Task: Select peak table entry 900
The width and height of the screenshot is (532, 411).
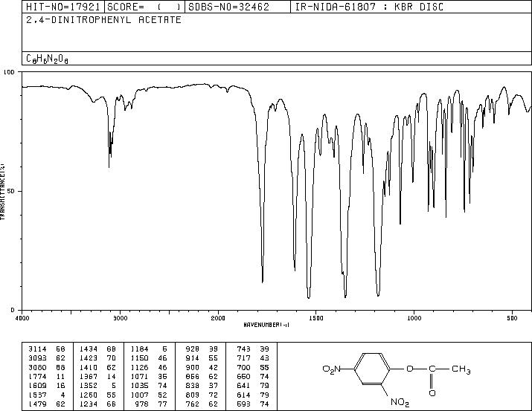Action: pos(202,368)
